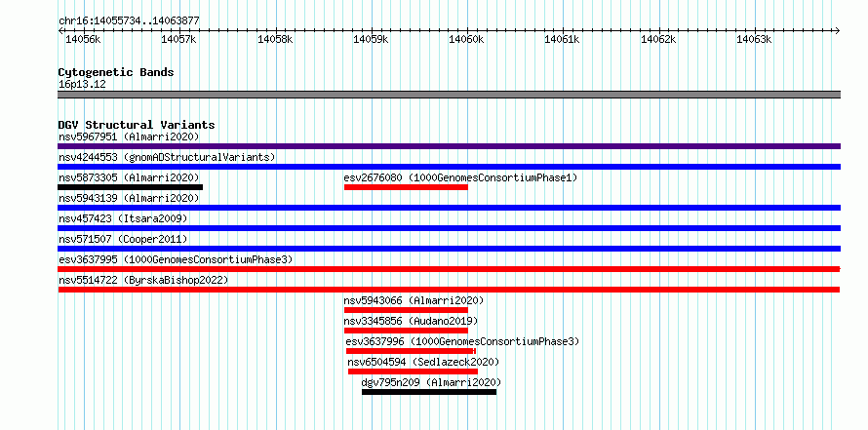
Task: Click the blue nsv4244553 variant bar
Action: click(x=449, y=167)
